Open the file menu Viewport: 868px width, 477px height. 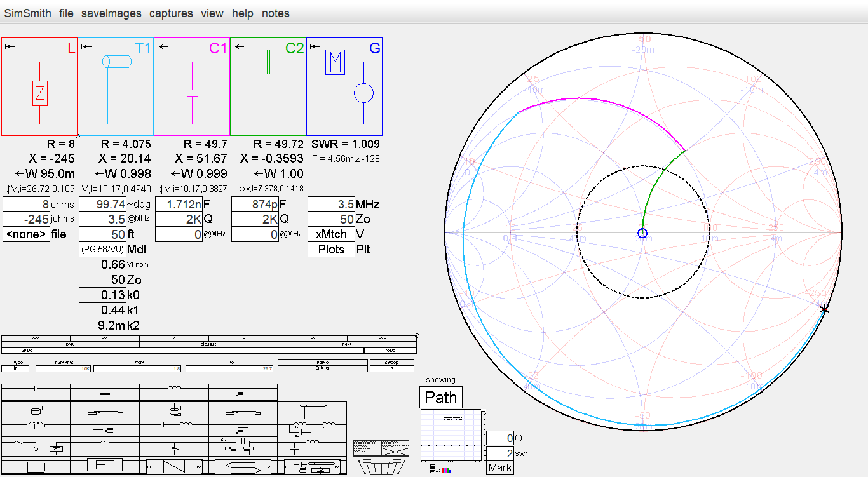[66, 13]
